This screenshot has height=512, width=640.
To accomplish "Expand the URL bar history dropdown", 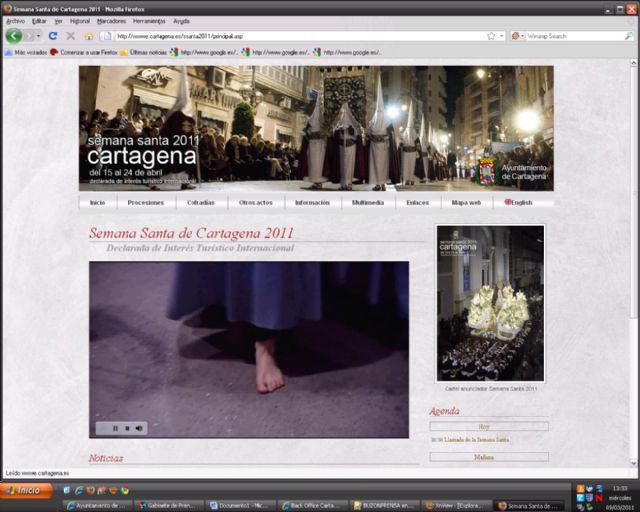I will [500, 36].
